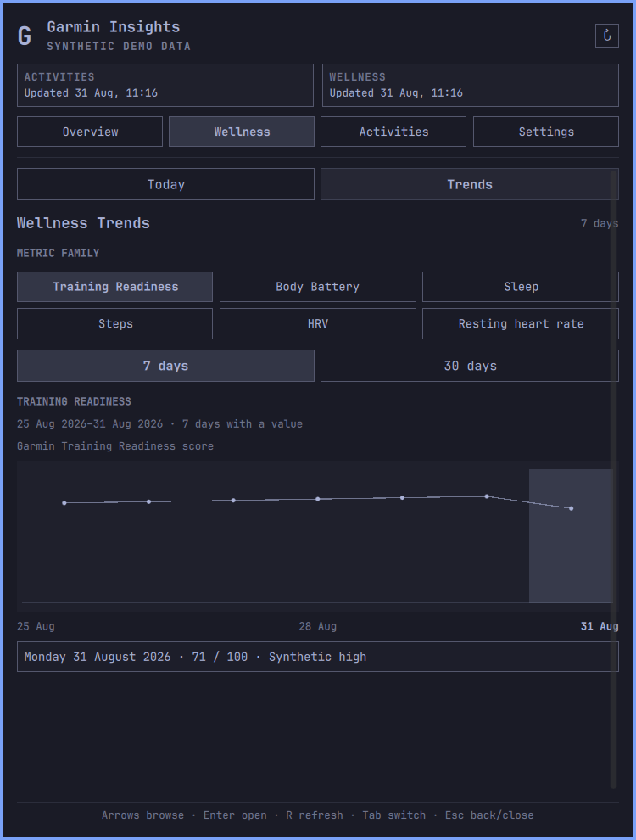Click the 'Garmin Training Readiness score' description

point(115,446)
